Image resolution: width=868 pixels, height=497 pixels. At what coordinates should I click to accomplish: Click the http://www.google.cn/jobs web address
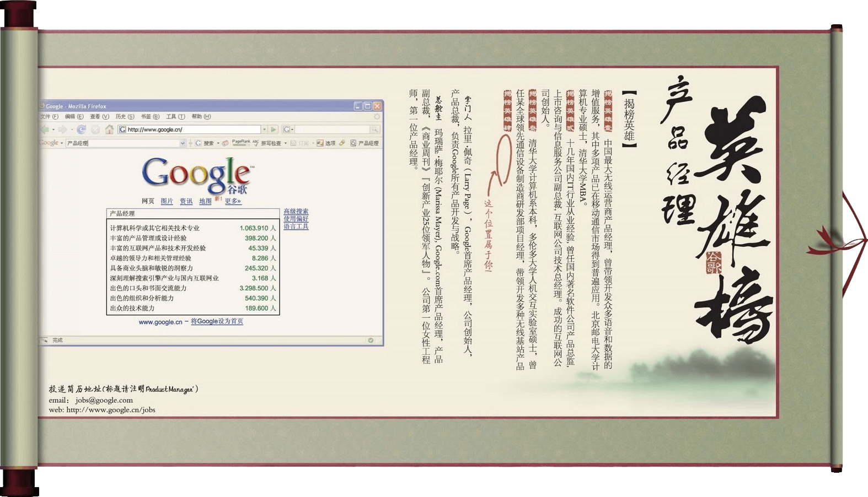pos(111,410)
